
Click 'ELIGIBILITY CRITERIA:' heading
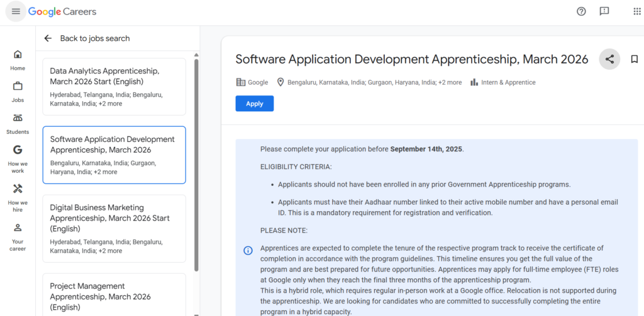[x=296, y=166]
